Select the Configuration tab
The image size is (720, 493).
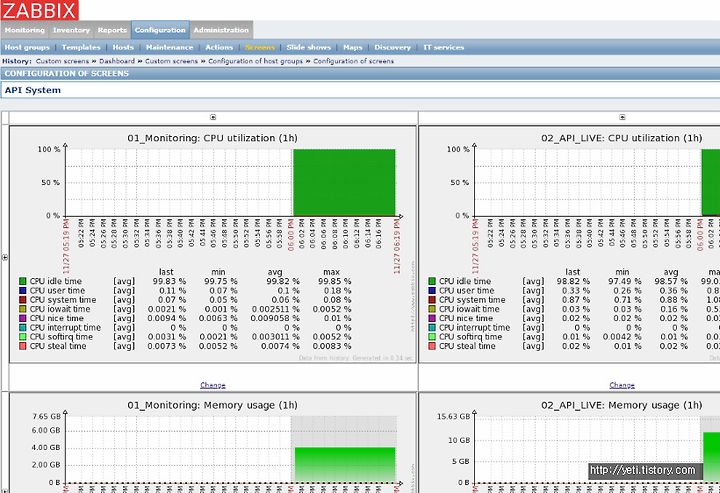(160, 30)
